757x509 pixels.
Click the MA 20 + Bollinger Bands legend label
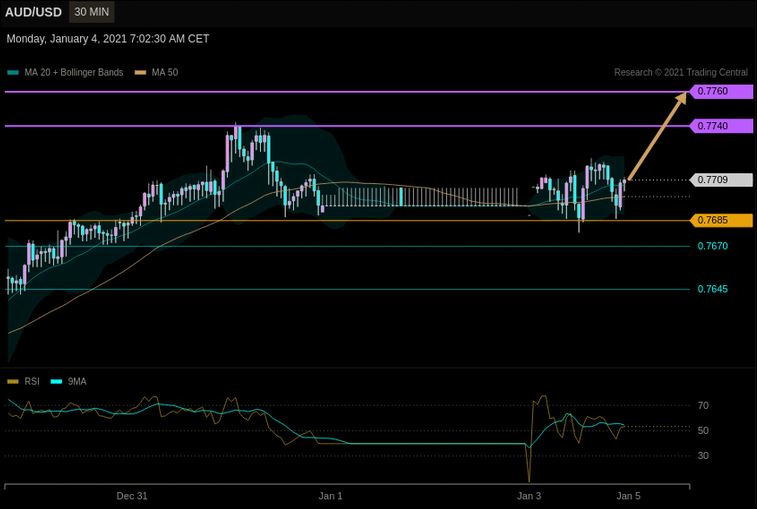[x=74, y=72]
